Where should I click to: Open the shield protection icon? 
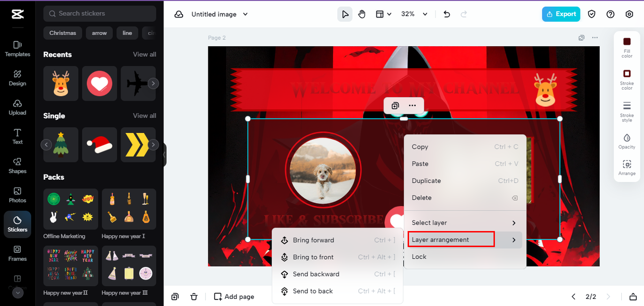pyautogui.click(x=592, y=14)
